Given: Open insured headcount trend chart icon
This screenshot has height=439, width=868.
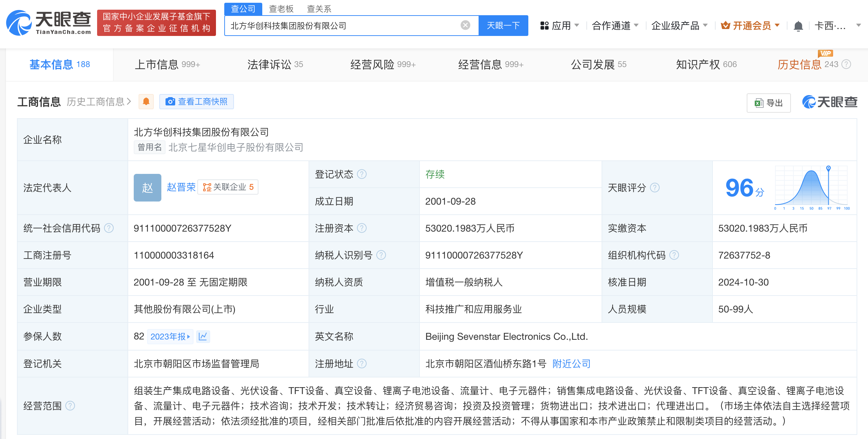Looking at the screenshot, I should tap(203, 336).
